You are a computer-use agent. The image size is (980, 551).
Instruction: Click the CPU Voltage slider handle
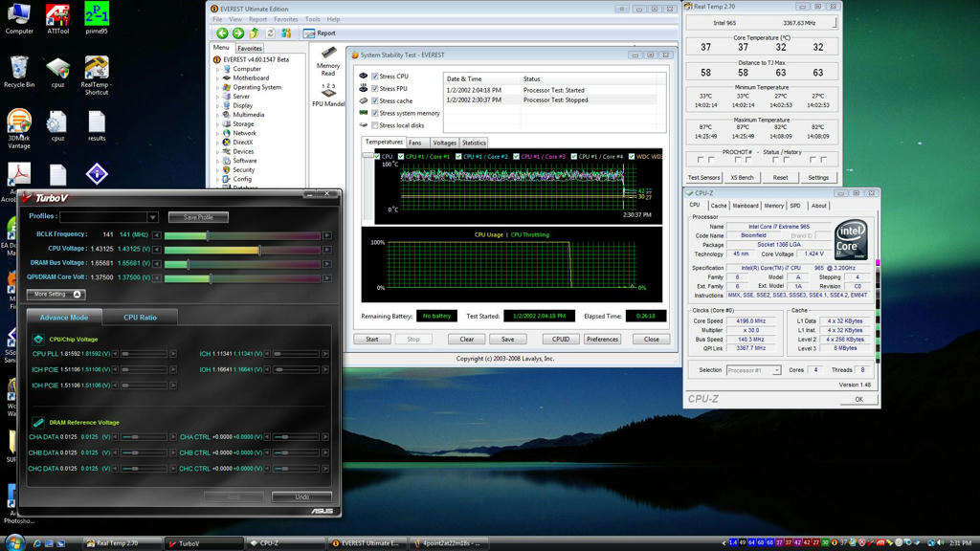click(259, 250)
